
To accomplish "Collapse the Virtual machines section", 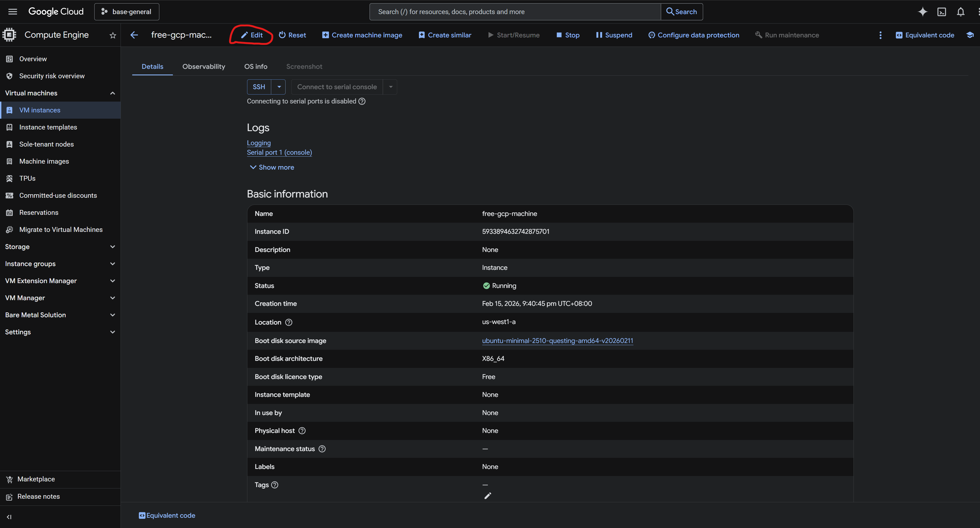I will 112,93.
